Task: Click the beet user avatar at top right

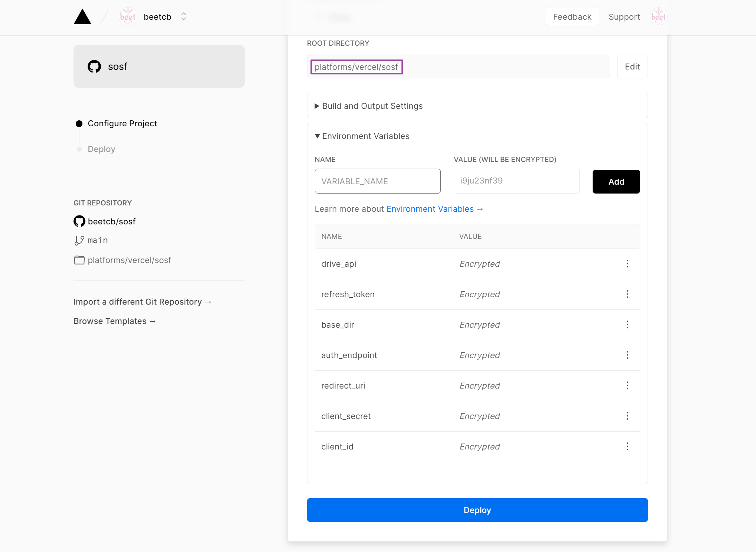Action: click(x=658, y=17)
